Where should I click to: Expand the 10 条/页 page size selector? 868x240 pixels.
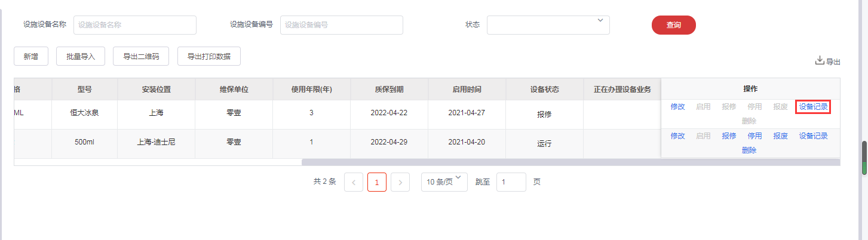pyautogui.click(x=444, y=181)
